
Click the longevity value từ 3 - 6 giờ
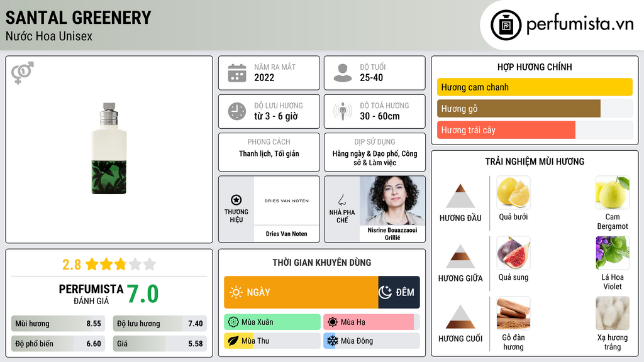(x=276, y=116)
